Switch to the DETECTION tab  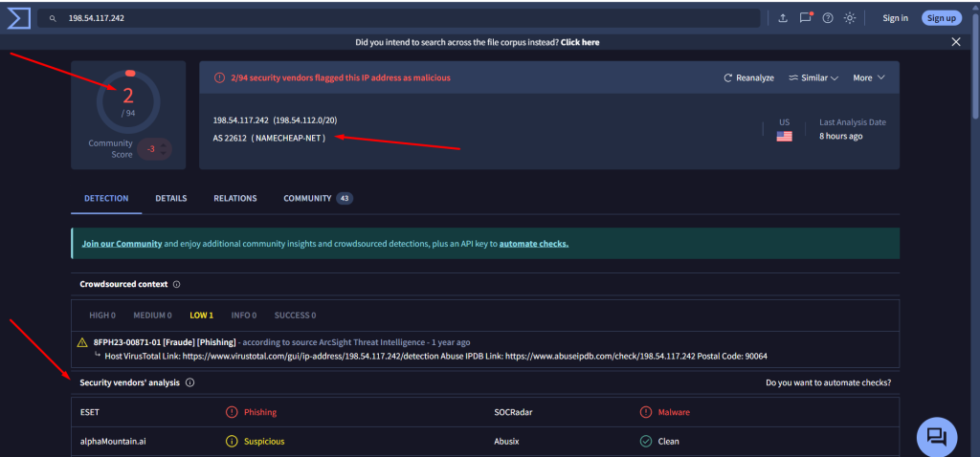[106, 199]
